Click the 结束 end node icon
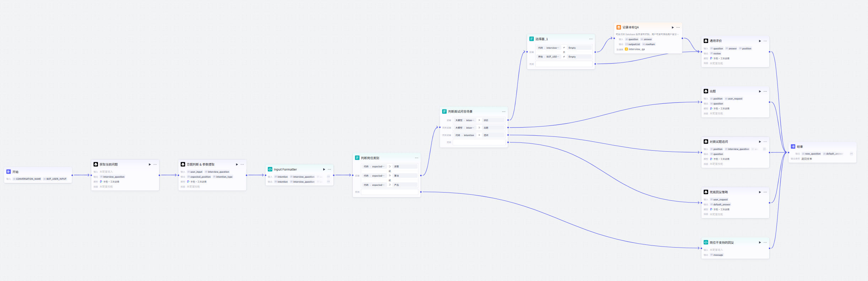Screen dimensions: 868x281 click(793, 146)
